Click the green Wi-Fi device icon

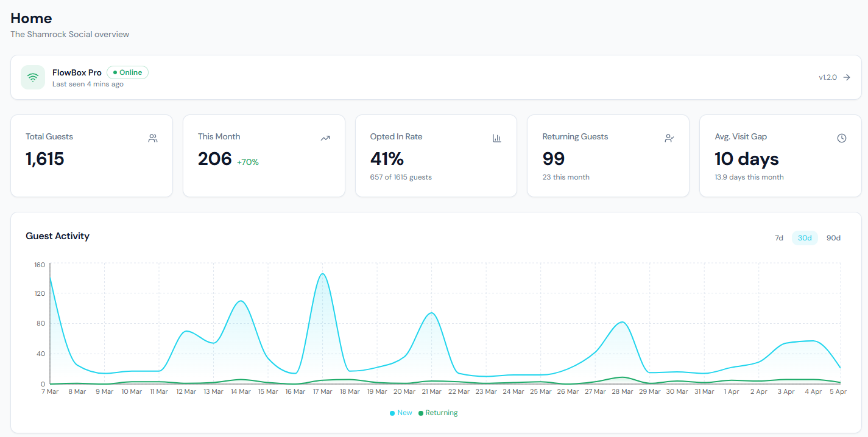(x=33, y=77)
